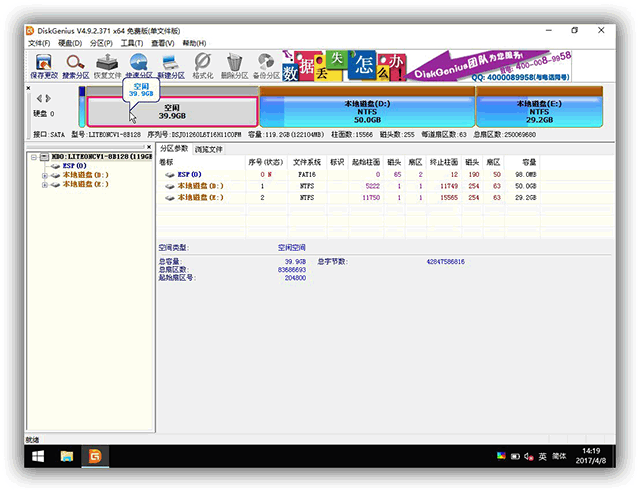The width and height of the screenshot is (640, 492).
Task: Launch Recover Files (恢复文件) tool
Action: pyautogui.click(x=107, y=65)
